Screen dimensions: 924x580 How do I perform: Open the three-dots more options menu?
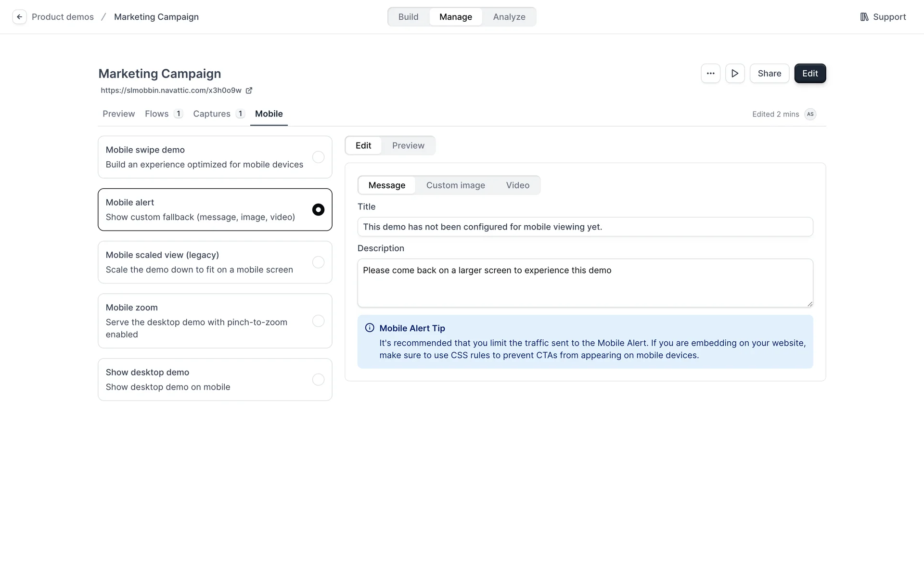(x=710, y=74)
